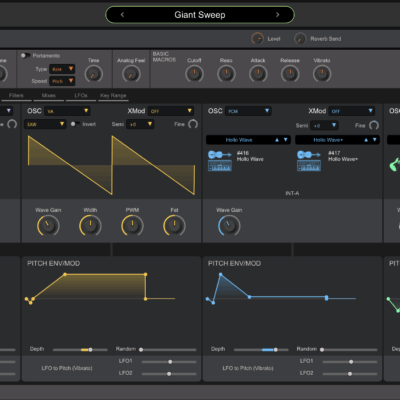Click the yellow sawtooth waveform display
This screenshot has height=400, width=400.
point(111,165)
